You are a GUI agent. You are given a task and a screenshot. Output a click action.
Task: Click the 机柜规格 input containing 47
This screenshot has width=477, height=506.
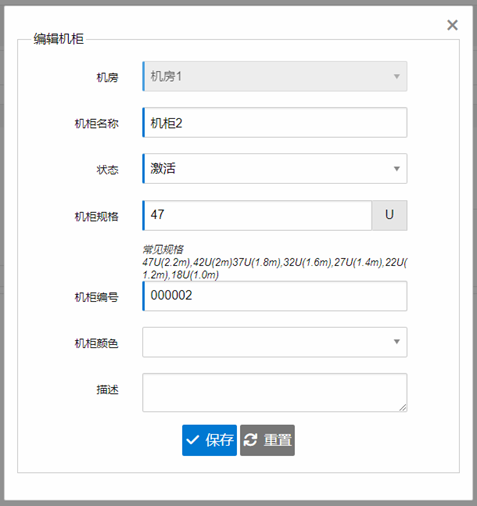pyautogui.click(x=257, y=215)
